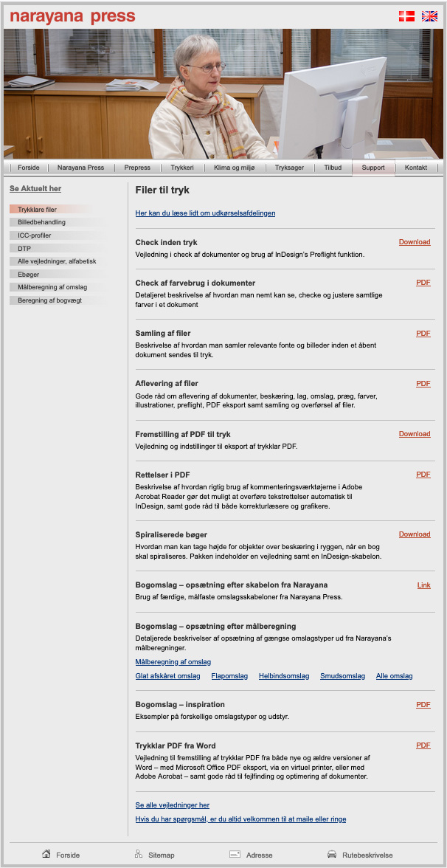Click the car icon beside Rutebeskrivelse

332,854
